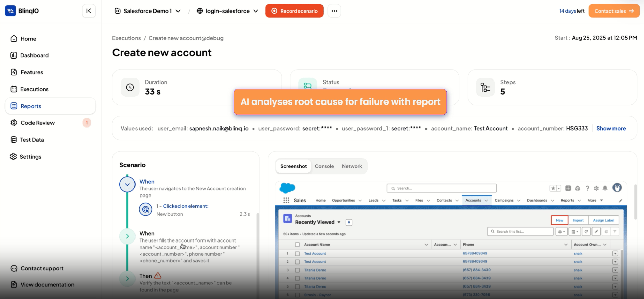Click the 14 days left trial link
644x299 pixels.
(x=572, y=11)
